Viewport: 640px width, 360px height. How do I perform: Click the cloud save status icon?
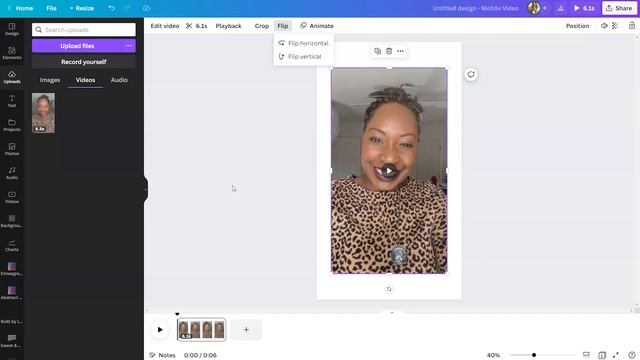tap(146, 8)
